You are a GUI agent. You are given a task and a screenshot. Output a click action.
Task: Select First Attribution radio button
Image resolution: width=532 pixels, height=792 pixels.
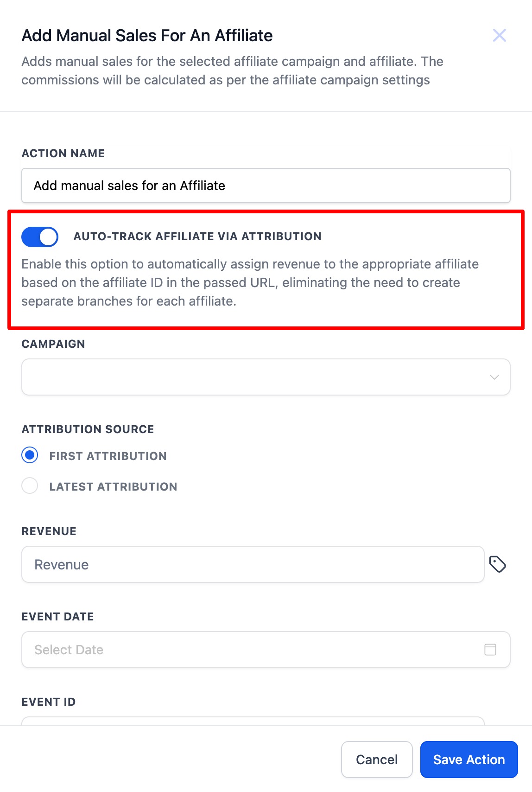30,455
